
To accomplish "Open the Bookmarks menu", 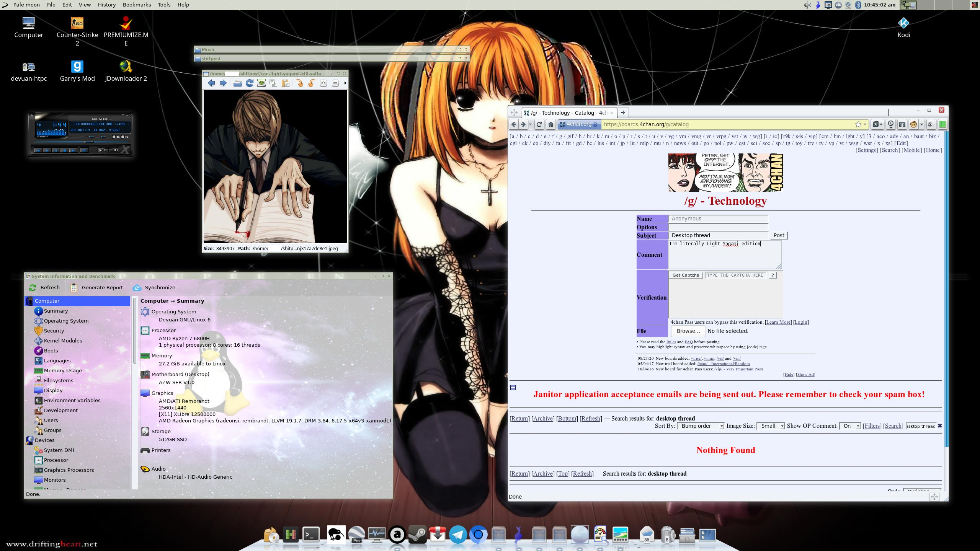I will [137, 5].
